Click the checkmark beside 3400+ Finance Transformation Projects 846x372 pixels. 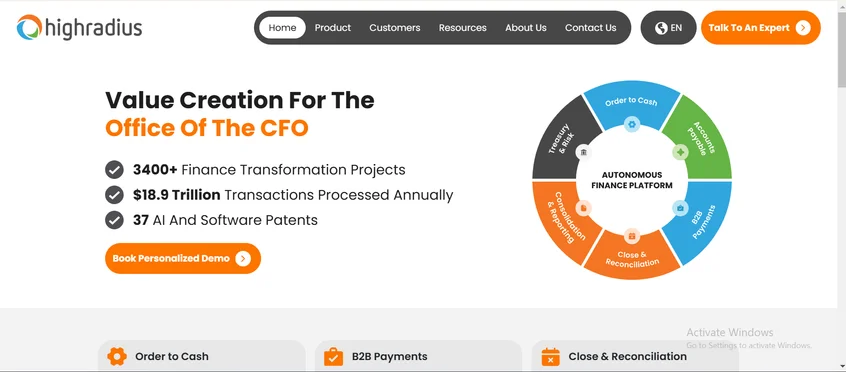(x=114, y=170)
